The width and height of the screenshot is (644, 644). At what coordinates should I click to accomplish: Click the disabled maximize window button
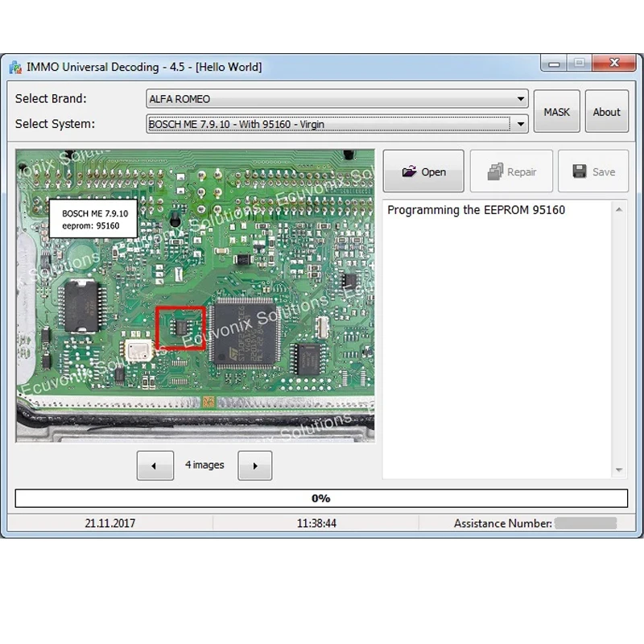pos(580,64)
